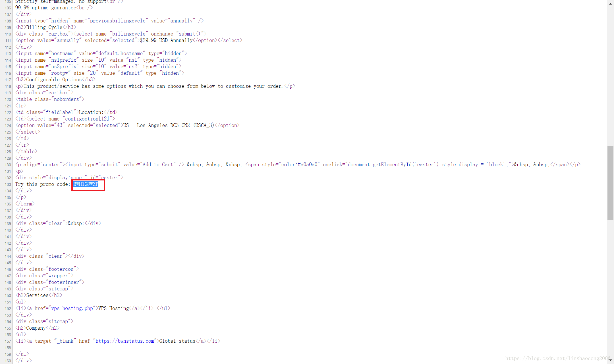Click the 'Billing Cycle' heading text
614x364 pixels.
tap(44, 27)
